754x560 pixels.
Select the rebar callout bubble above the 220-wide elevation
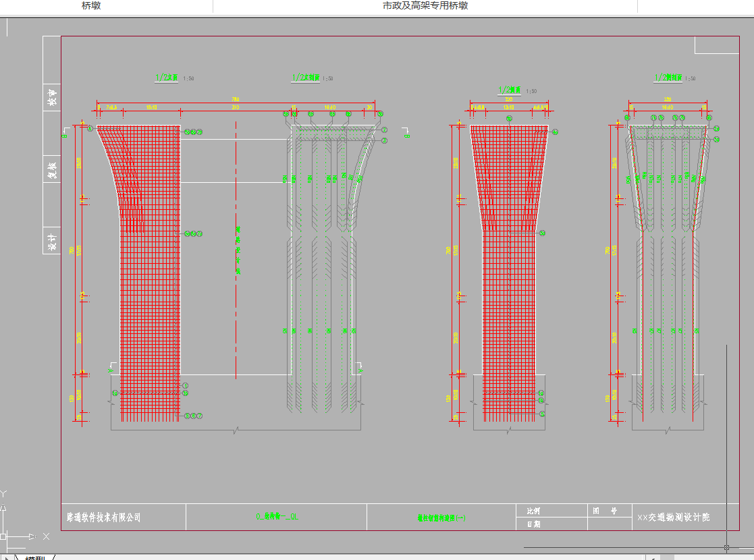click(508, 119)
